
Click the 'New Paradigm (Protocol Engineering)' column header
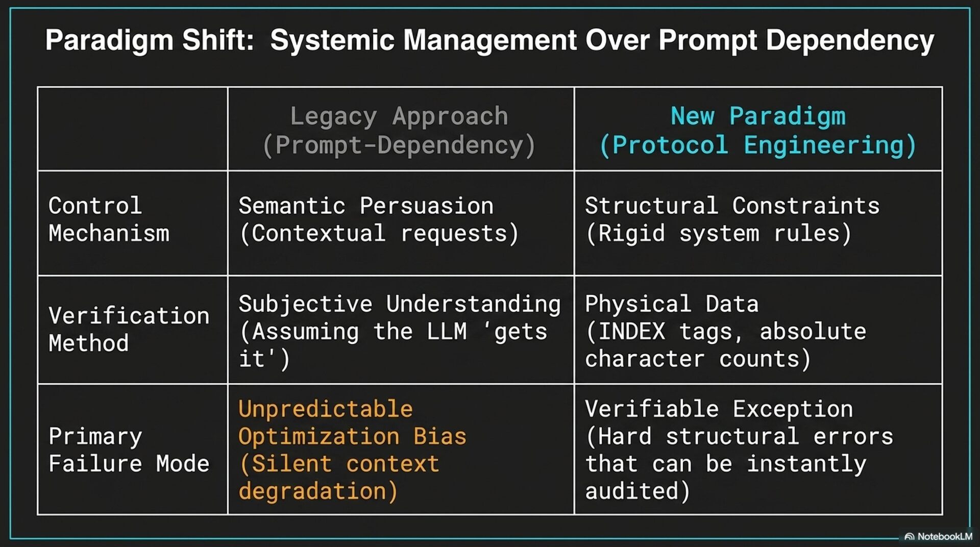pyautogui.click(x=758, y=129)
